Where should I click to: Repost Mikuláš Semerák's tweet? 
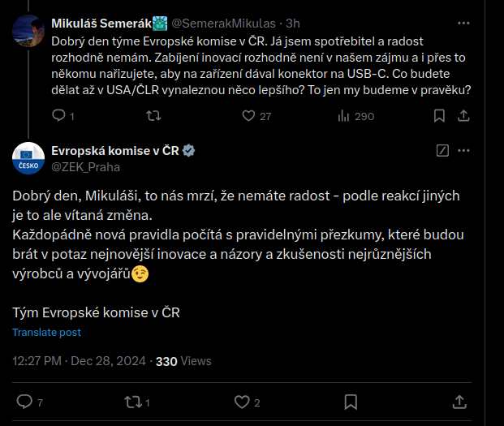coord(152,116)
